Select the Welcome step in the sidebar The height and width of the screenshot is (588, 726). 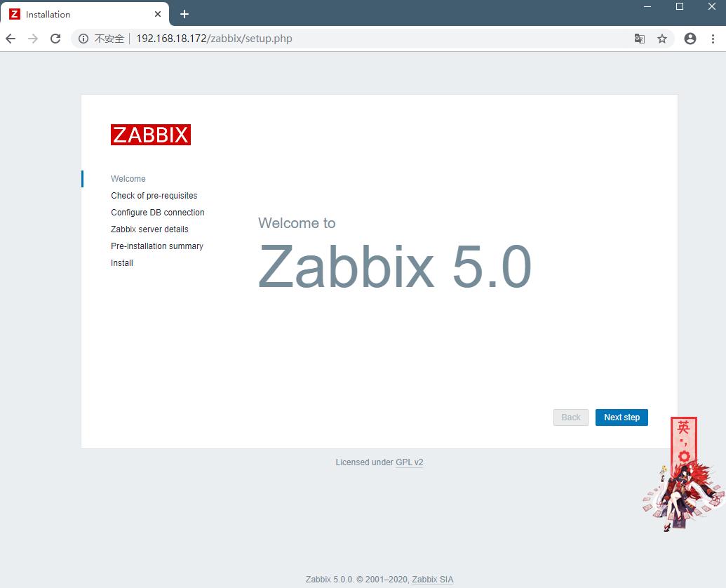point(128,178)
